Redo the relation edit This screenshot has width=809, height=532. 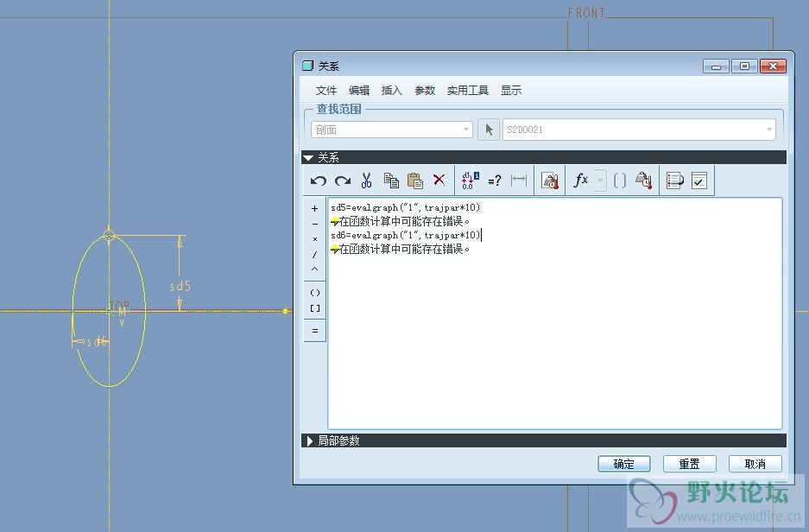coord(343,180)
